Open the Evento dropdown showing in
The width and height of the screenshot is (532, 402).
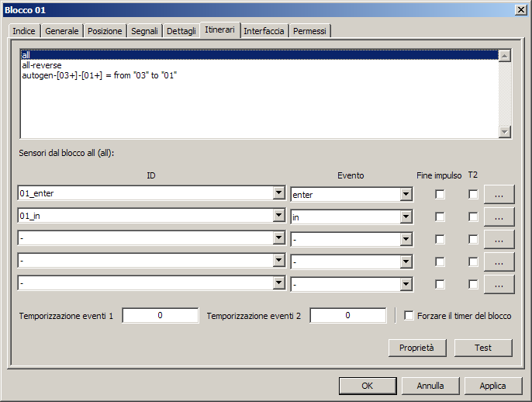406,217
